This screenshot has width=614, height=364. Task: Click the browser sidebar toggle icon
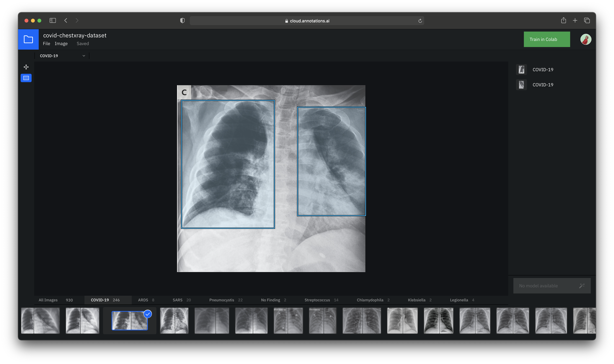point(53,21)
